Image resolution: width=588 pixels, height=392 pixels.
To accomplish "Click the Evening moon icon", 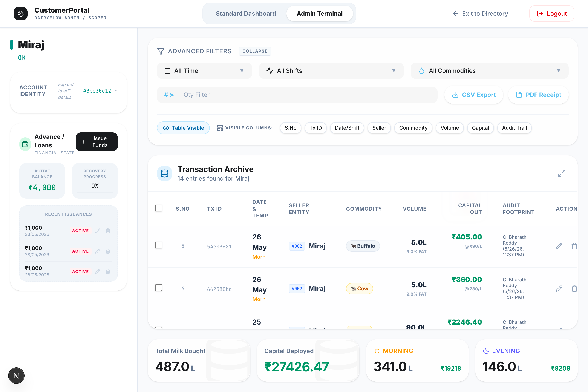I will (x=486, y=351).
